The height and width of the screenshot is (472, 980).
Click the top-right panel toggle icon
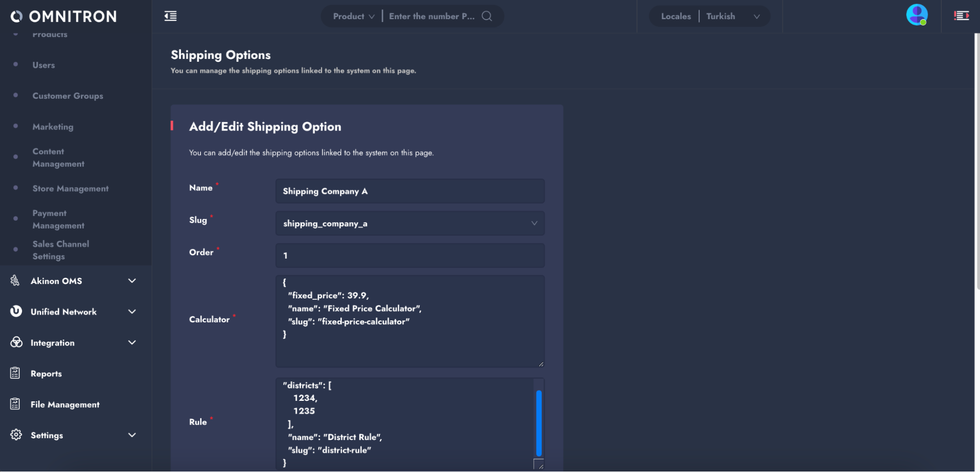(x=961, y=16)
